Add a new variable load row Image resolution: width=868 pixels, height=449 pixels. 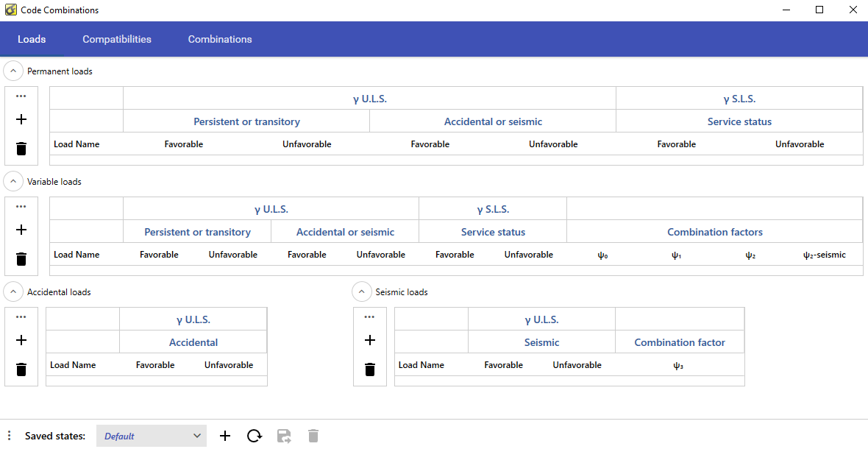[21, 230]
